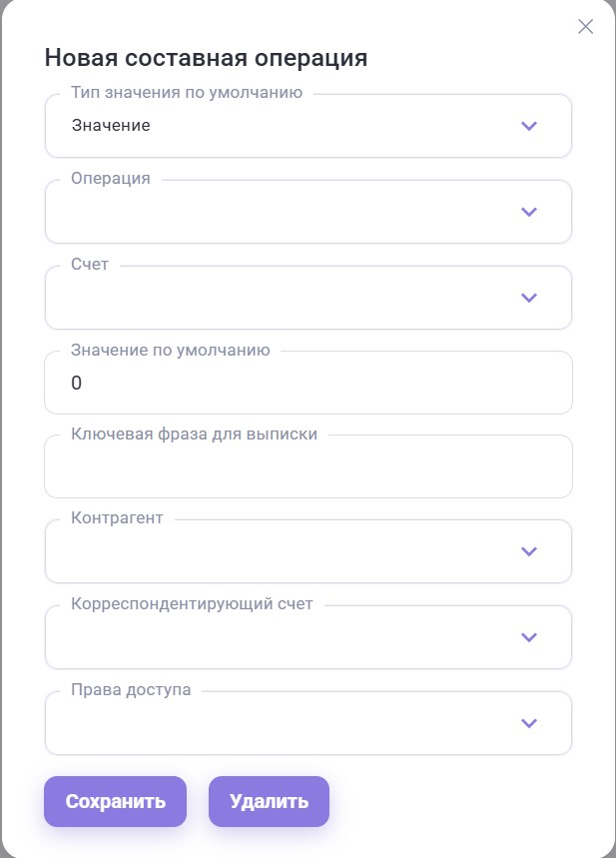
Task: Click the Ключевая фраза для выписки label
Action: pyautogui.click(x=195, y=434)
